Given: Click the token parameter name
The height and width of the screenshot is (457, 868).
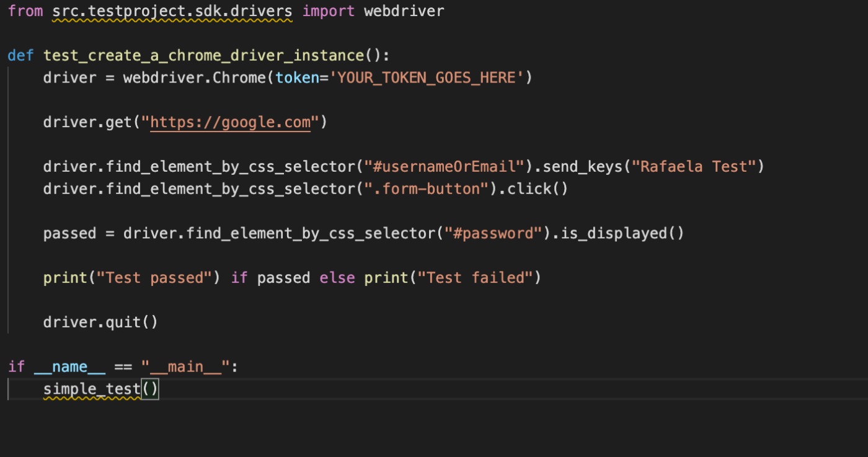Looking at the screenshot, I should (x=298, y=78).
